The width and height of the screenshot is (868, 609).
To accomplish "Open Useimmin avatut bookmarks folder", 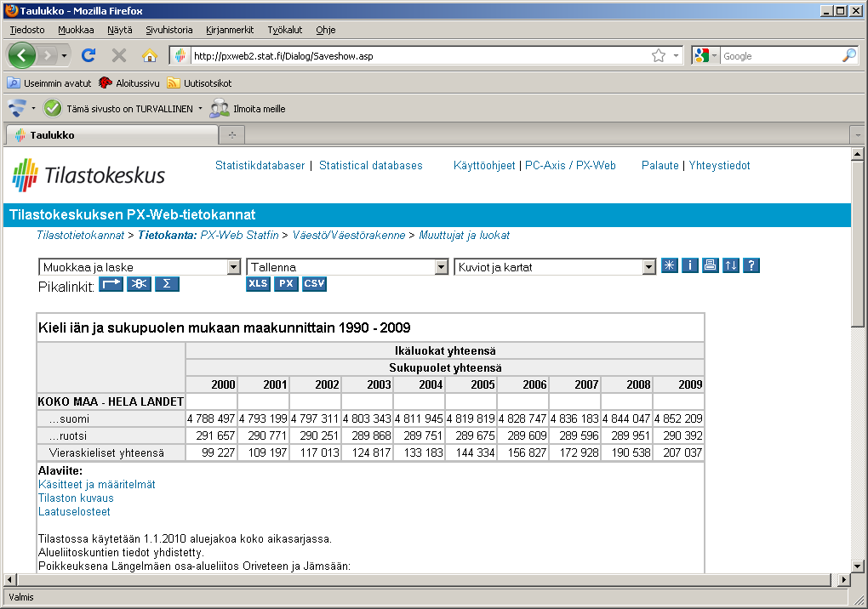I will click(x=49, y=83).
